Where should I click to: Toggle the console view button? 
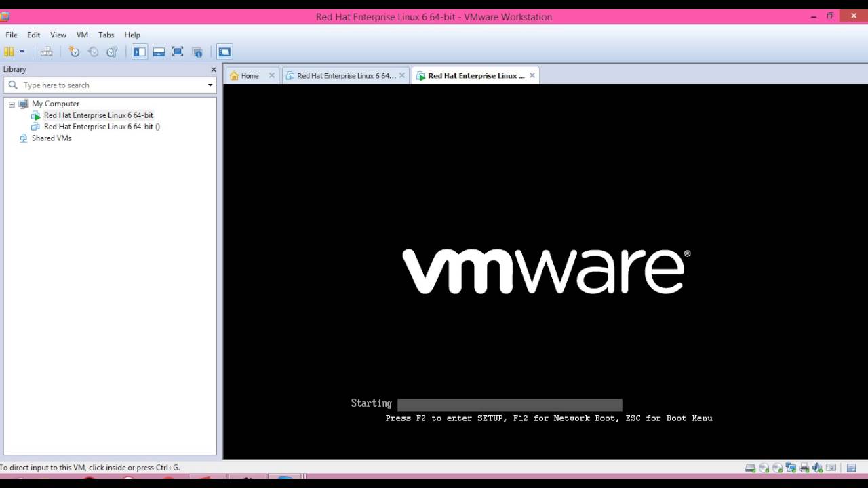tap(224, 52)
